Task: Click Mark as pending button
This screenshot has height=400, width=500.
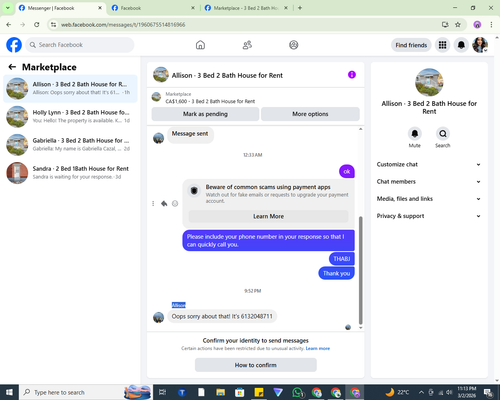Action: [205, 114]
